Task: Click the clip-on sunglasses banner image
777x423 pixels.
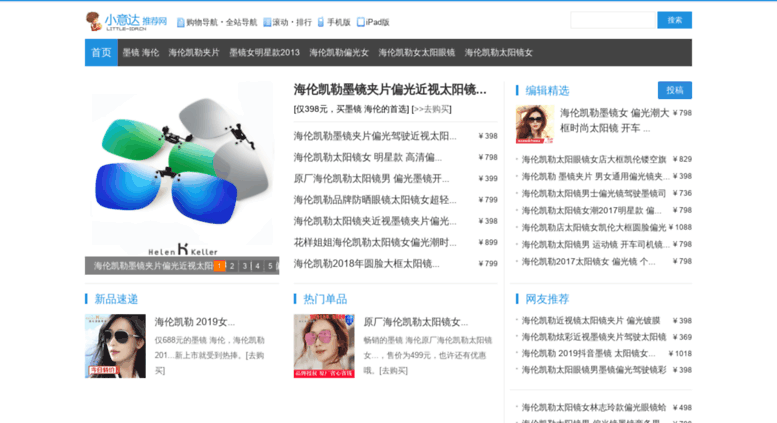Action: point(182,169)
